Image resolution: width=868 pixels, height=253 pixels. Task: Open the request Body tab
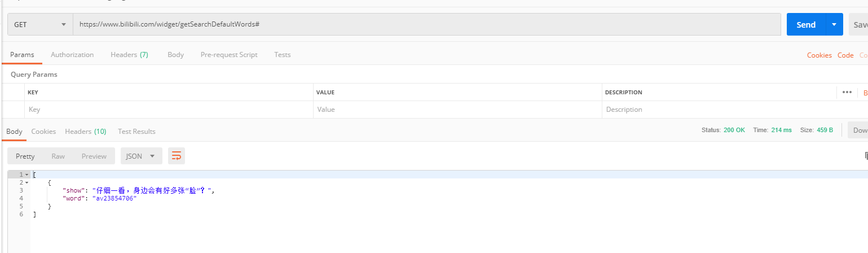(x=176, y=55)
